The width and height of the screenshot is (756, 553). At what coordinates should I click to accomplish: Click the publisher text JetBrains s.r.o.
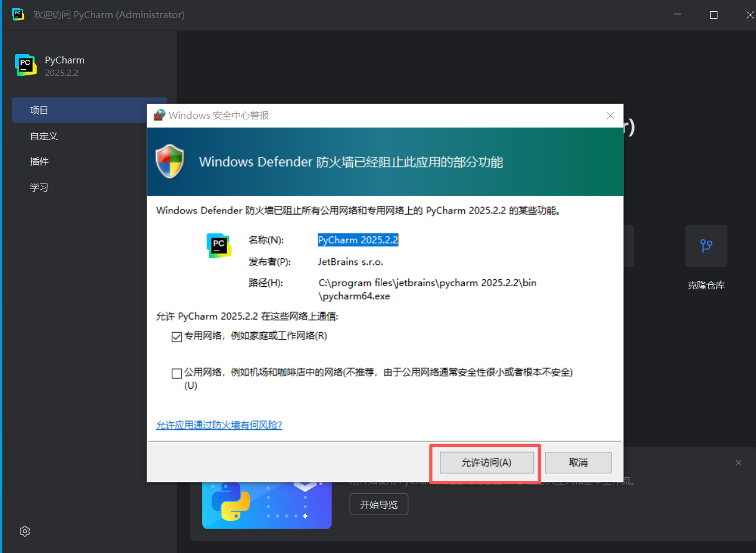coord(351,262)
